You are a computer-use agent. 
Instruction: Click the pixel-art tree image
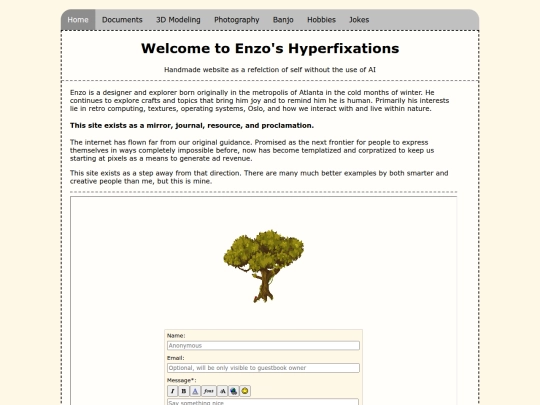(264, 266)
